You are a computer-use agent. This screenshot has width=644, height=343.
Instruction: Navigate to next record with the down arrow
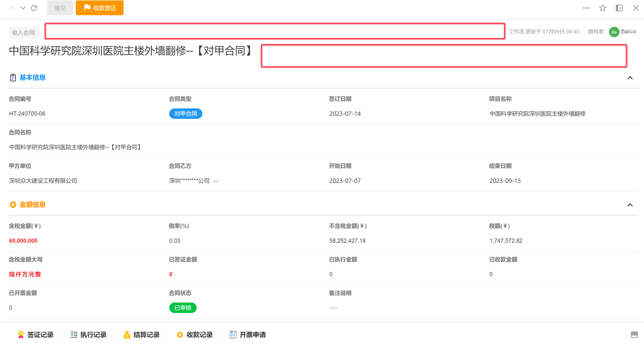pos(23,8)
